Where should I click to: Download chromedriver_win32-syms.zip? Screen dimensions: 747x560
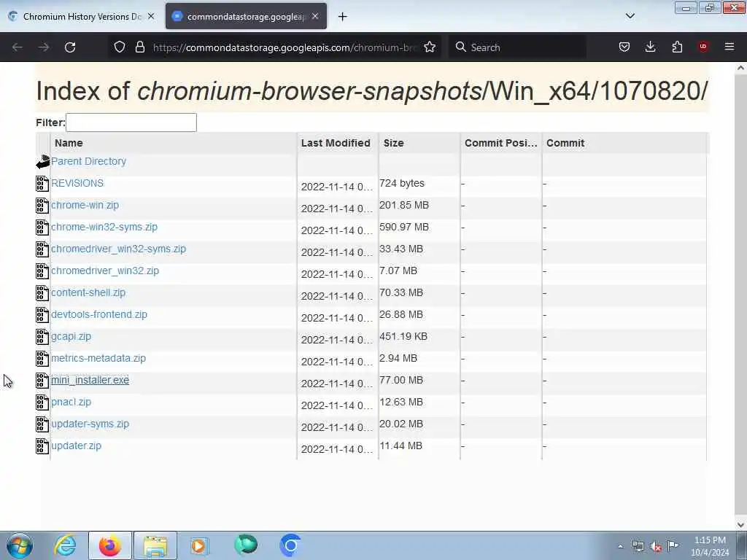pyautogui.click(x=118, y=249)
